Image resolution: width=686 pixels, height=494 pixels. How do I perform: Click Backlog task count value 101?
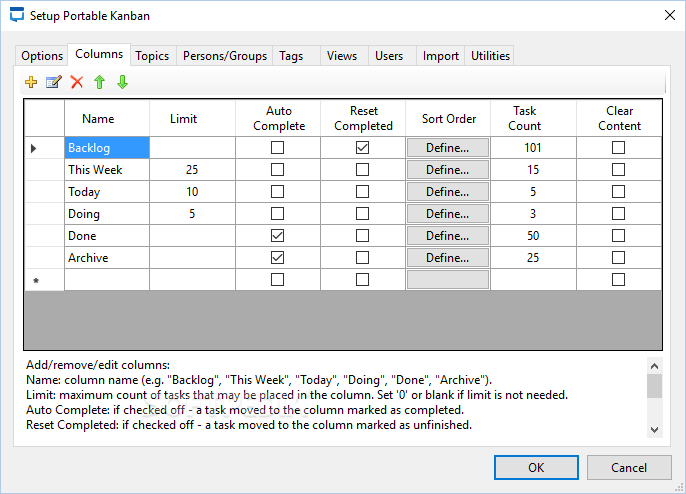[x=533, y=147]
